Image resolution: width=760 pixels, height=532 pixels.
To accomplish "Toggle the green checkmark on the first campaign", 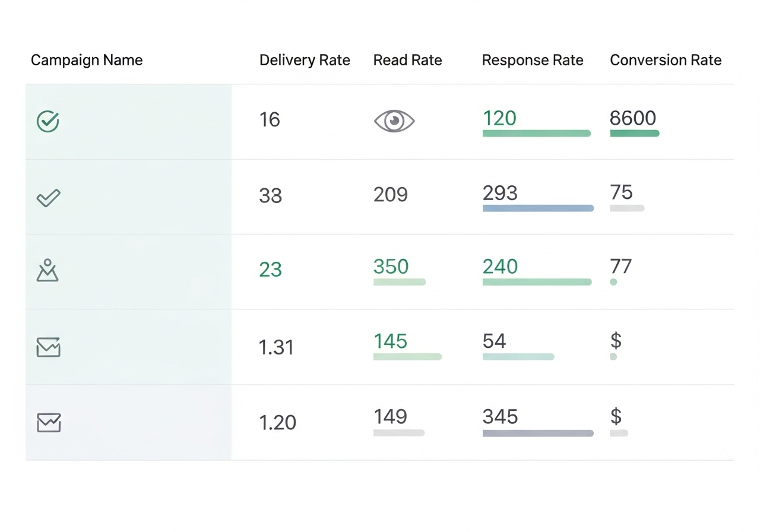I will point(47,121).
